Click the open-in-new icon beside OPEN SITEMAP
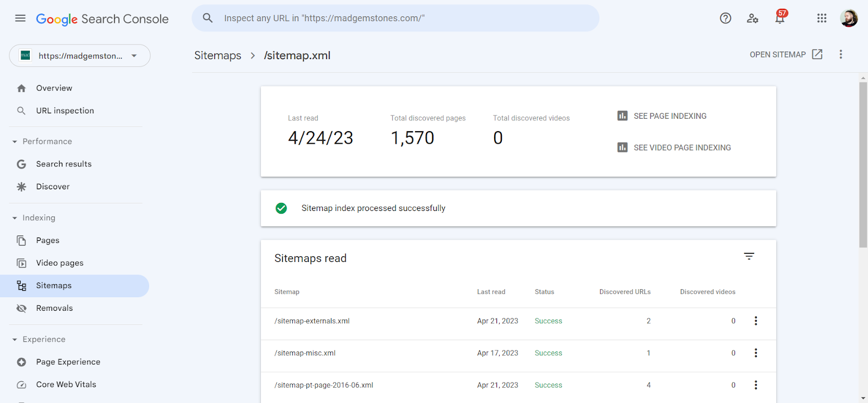 [818, 54]
